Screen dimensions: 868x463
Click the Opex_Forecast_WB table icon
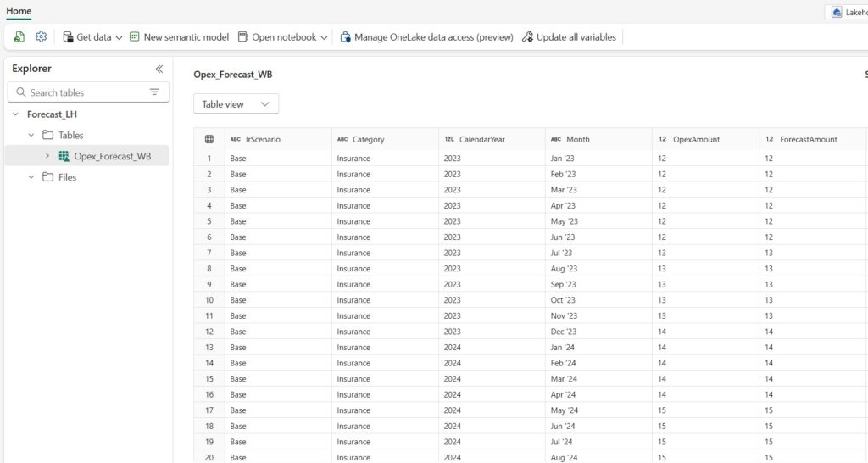(64, 156)
